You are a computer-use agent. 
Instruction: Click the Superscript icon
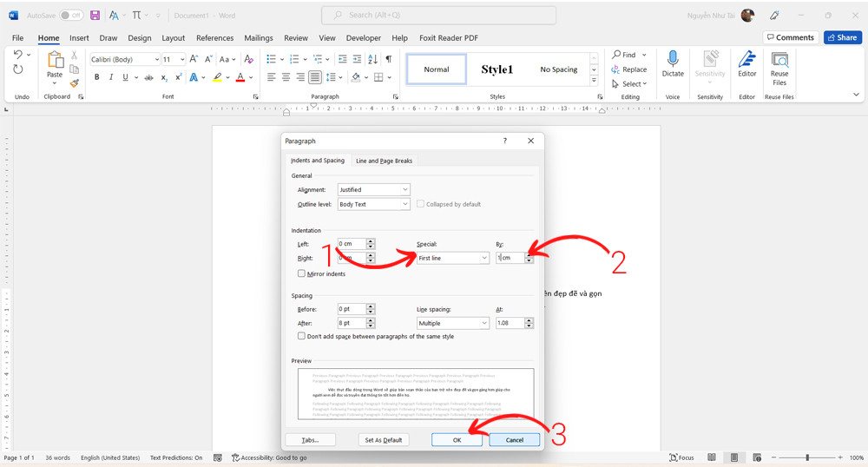[178, 77]
